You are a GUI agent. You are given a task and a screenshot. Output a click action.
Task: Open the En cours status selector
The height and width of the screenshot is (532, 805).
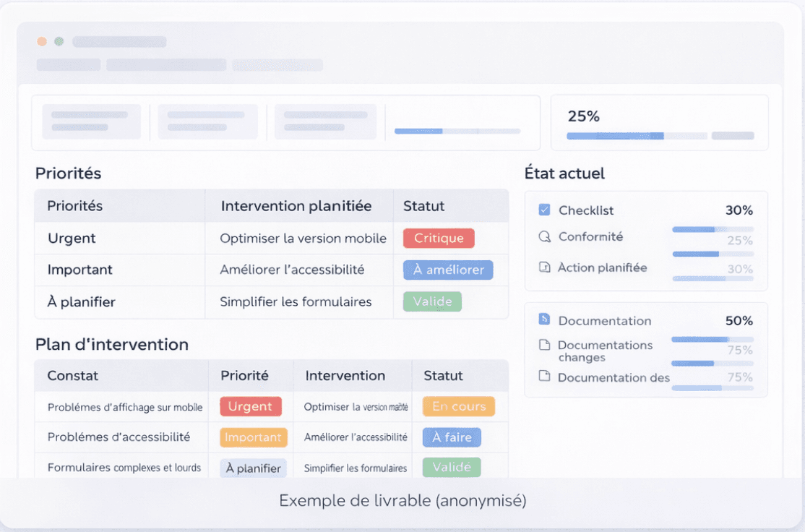(x=459, y=406)
